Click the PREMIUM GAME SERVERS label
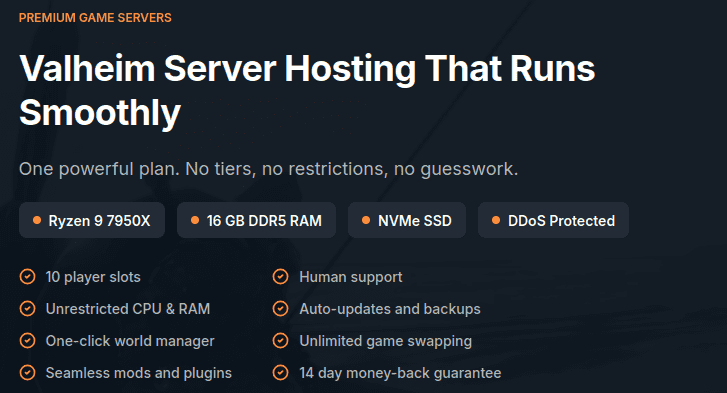This screenshot has width=727, height=393. (x=95, y=18)
